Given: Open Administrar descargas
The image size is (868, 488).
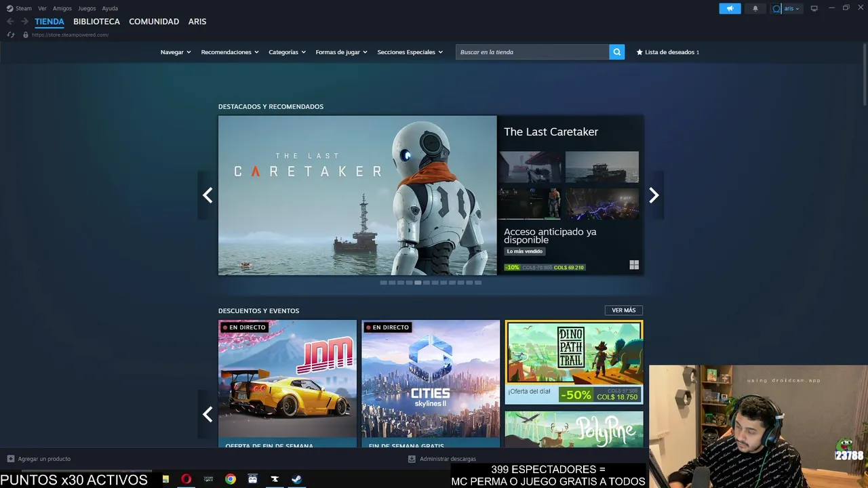Looking at the screenshot, I should 448,459.
